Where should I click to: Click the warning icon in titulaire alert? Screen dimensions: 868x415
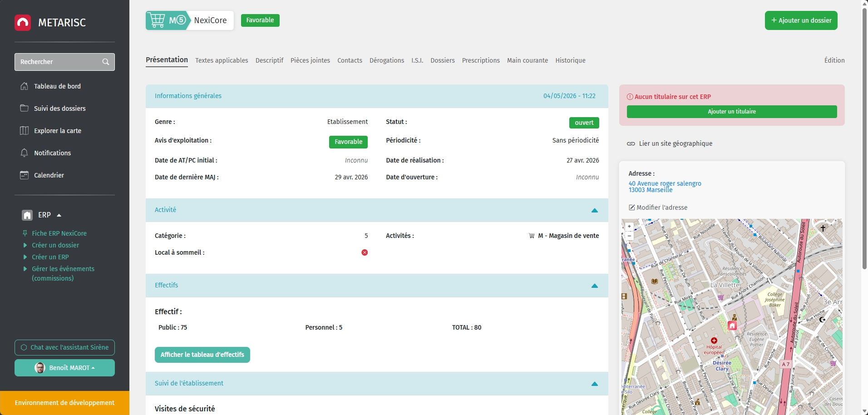[630, 97]
